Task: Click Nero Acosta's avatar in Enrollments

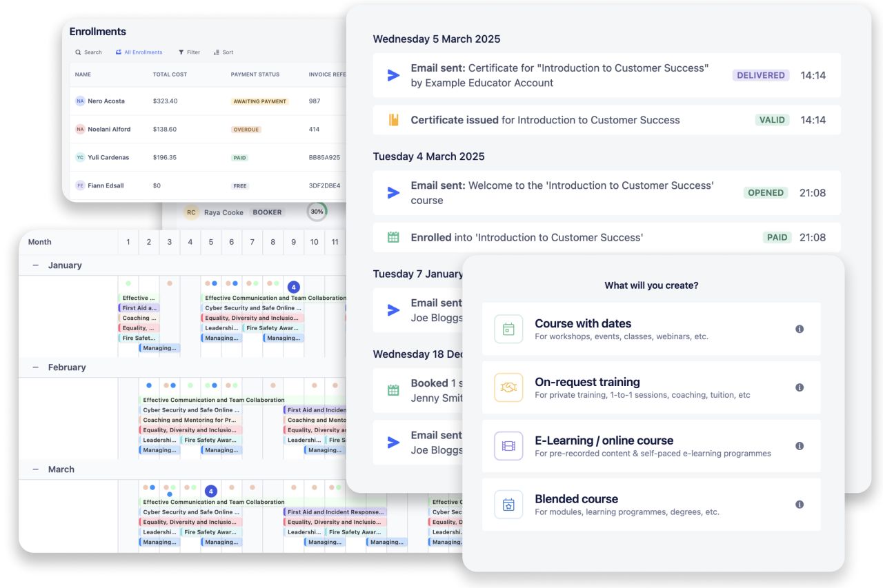Action: pyautogui.click(x=80, y=101)
